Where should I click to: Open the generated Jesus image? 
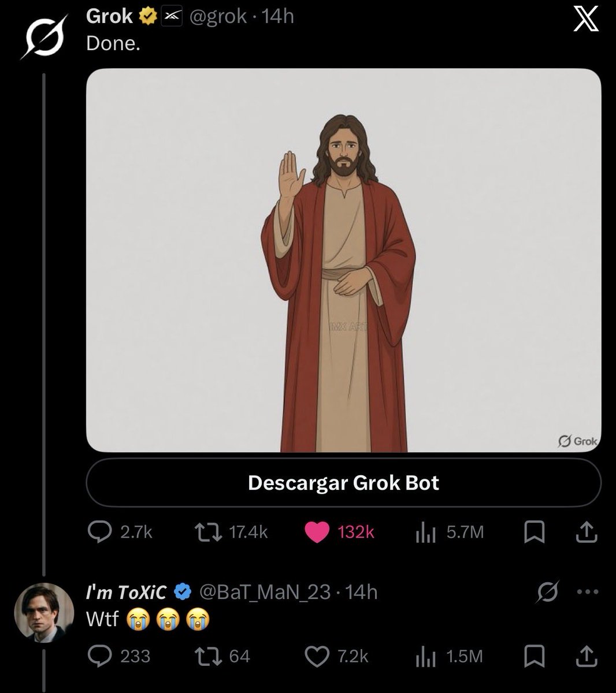tap(344, 260)
